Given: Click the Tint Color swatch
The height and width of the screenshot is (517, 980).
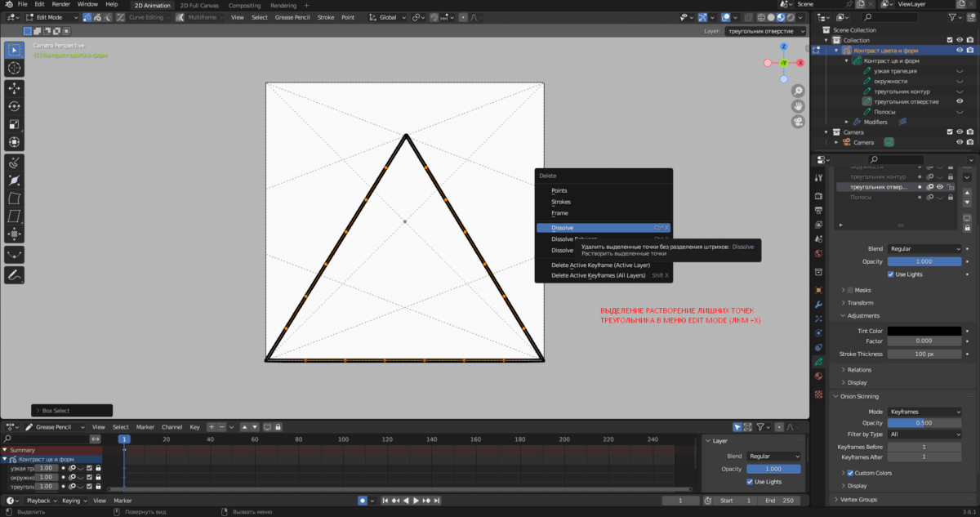Looking at the screenshot, I should 924,331.
